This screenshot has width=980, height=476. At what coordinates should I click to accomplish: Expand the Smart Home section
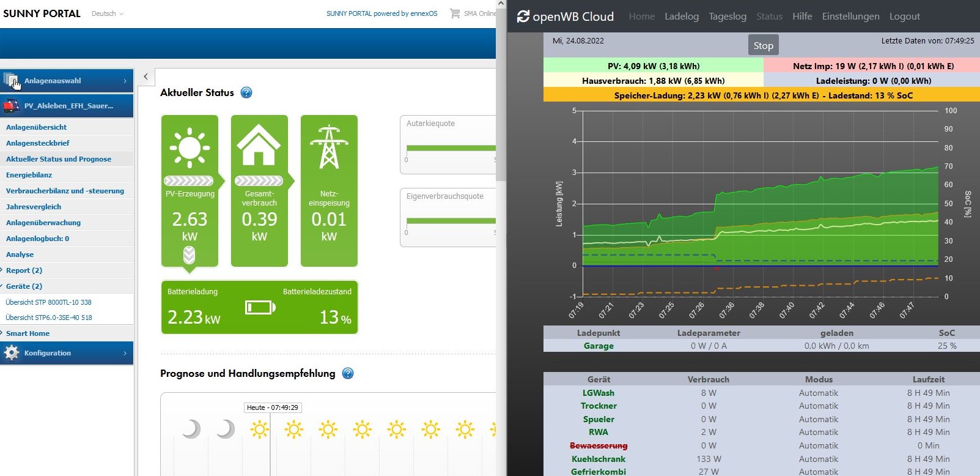(x=28, y=333)
